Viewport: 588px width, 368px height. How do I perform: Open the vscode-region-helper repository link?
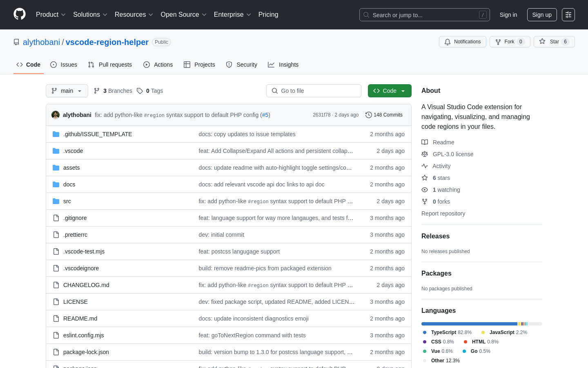click(107, 42)
